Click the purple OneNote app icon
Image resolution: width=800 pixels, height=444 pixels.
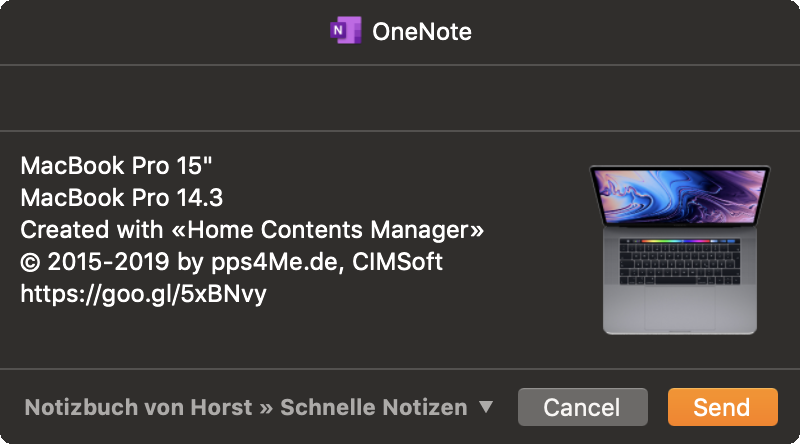tap(345, 31)
